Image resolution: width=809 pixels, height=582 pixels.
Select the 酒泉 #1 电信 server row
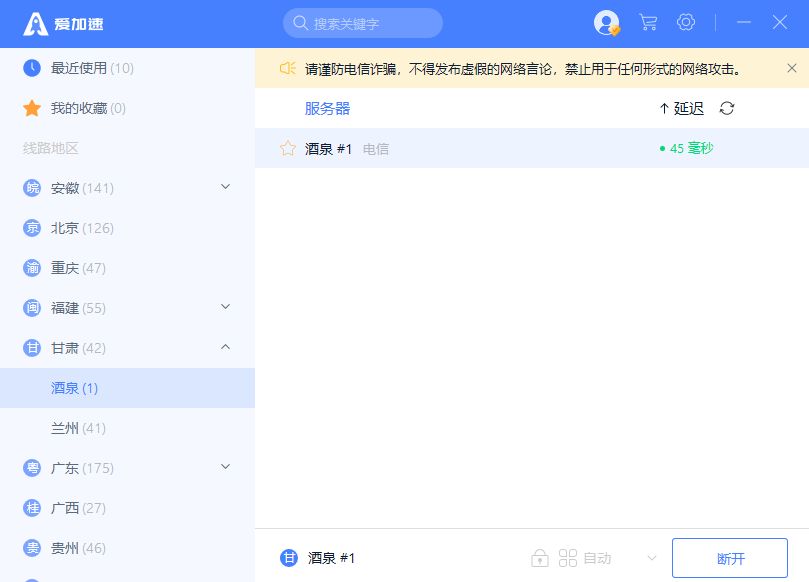tap(532, 148)
